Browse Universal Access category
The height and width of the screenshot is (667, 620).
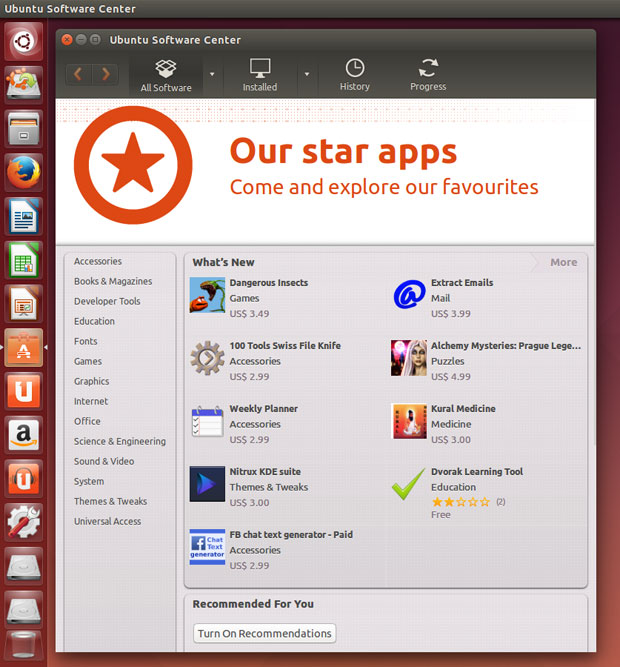(107, 521)
